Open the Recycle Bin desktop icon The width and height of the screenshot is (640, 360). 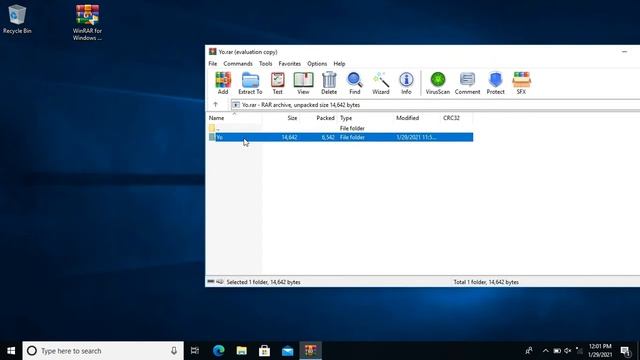tap(17, 19)
